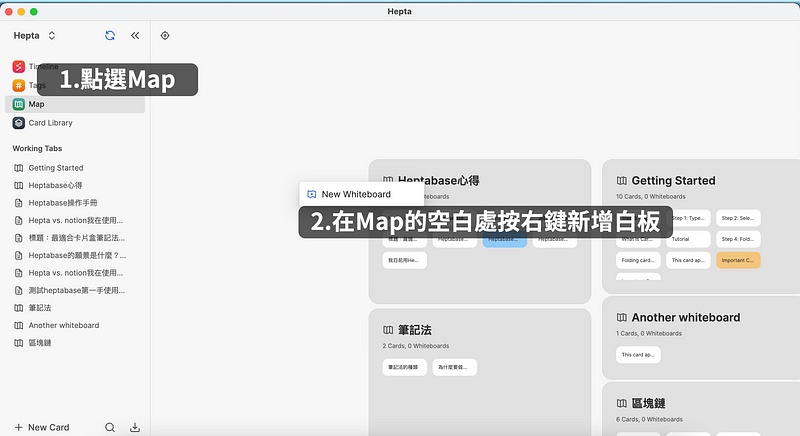The width and height of the screenshot is (800, 436).
Task: Open the Hepta workspace switcher
Action: tap(35, 36)
